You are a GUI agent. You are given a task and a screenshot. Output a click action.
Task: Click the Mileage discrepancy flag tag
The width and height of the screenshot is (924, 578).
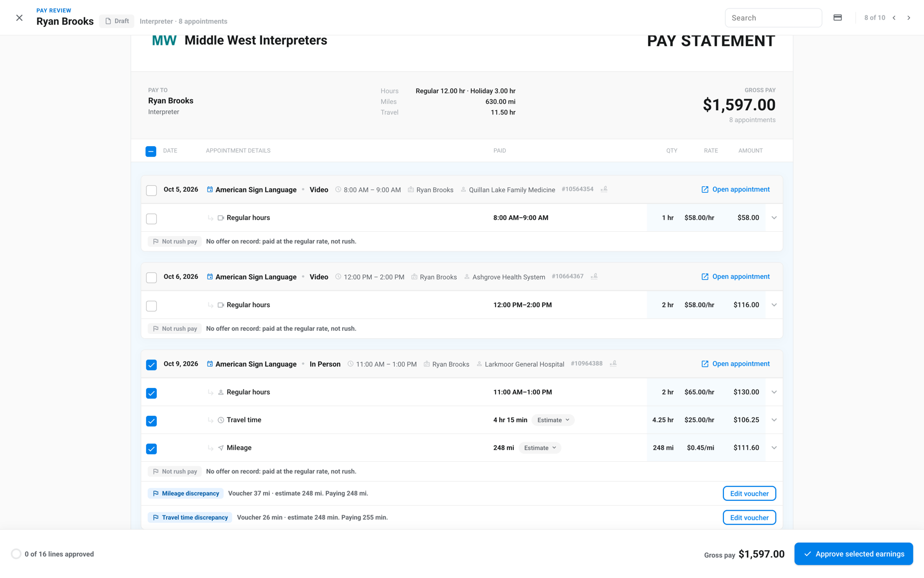coord(186,493)
